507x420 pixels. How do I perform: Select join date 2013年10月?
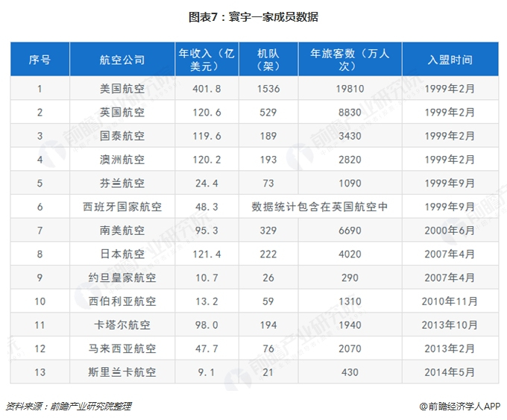coord(450,325)
